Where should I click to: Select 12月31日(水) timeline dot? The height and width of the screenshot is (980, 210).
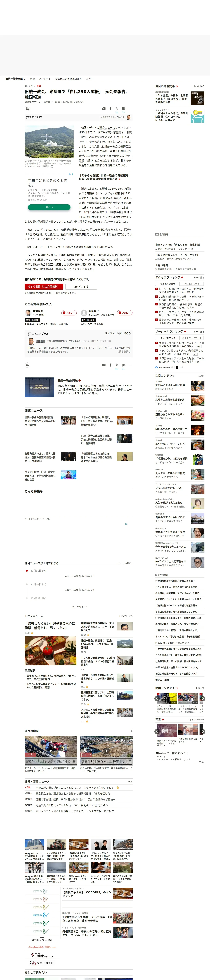pos(27,571)
